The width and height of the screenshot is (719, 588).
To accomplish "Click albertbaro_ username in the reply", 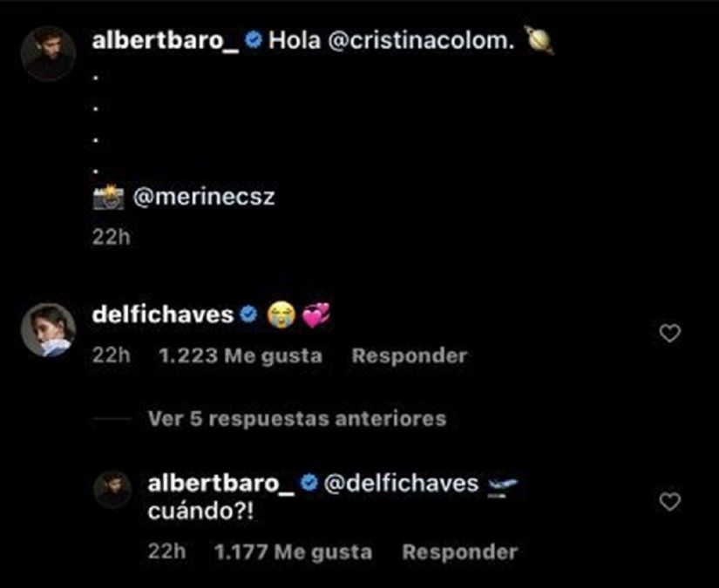I will coord(221,483).
